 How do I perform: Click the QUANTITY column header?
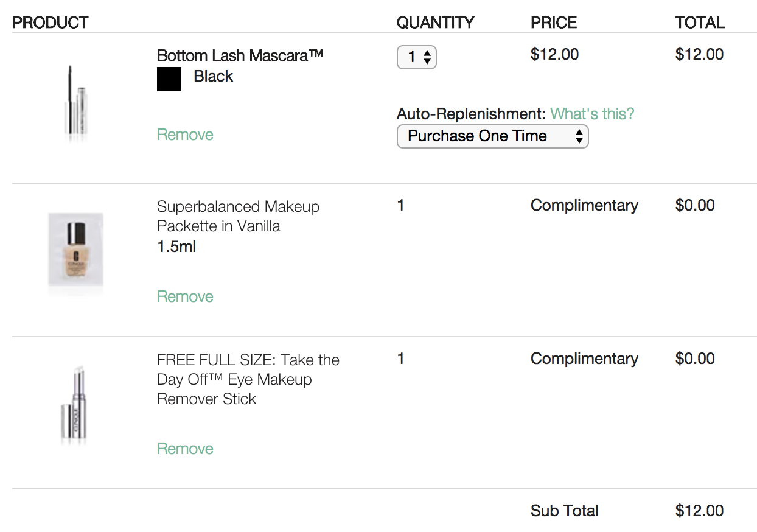pyautogui.click(x=435, y=23)
